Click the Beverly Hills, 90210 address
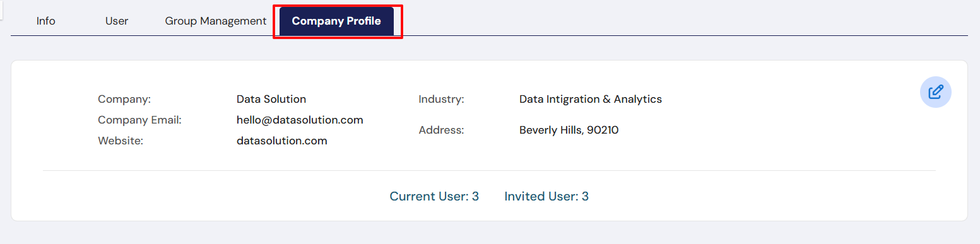The height and width of the screenshot is (244, 980). tap(569, 131)
